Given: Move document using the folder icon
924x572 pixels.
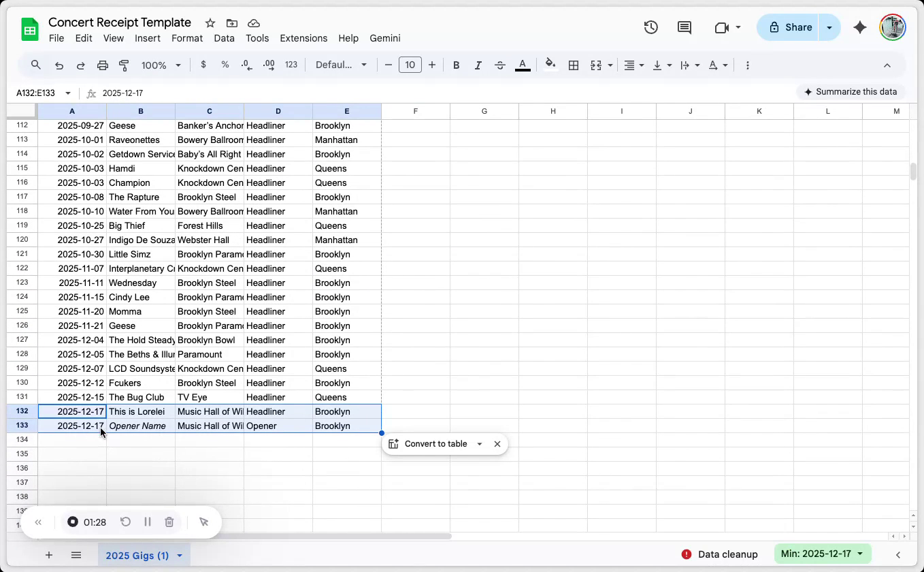Looking at the screenshot, I should coord(232,23).
